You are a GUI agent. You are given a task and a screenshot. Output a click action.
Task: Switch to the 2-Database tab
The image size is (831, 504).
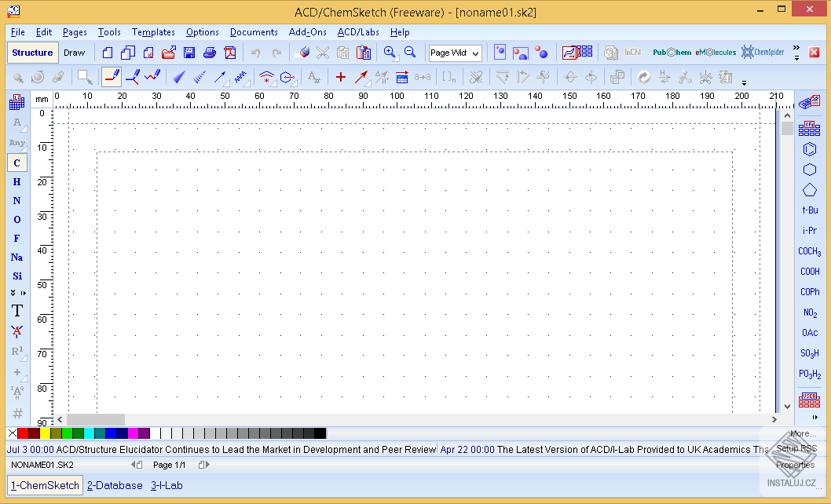(x=115, y=485)
